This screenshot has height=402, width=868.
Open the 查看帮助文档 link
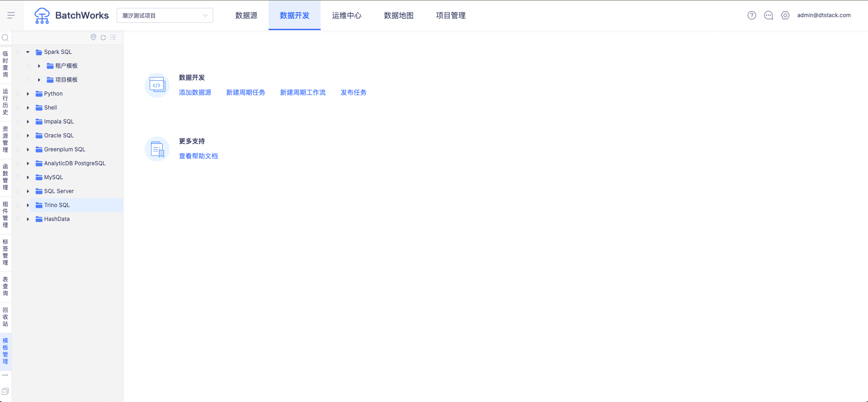point(198,156)
